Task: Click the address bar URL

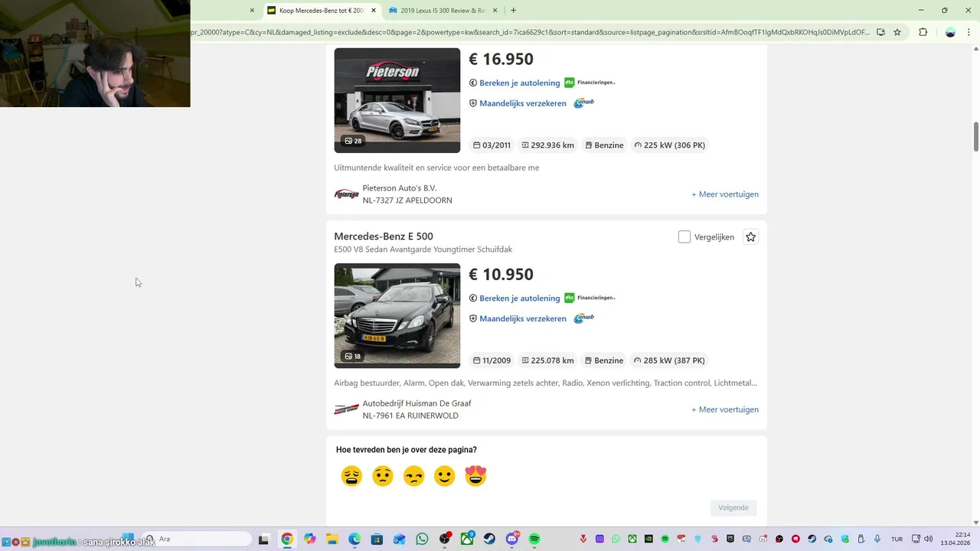Action: 531,32
